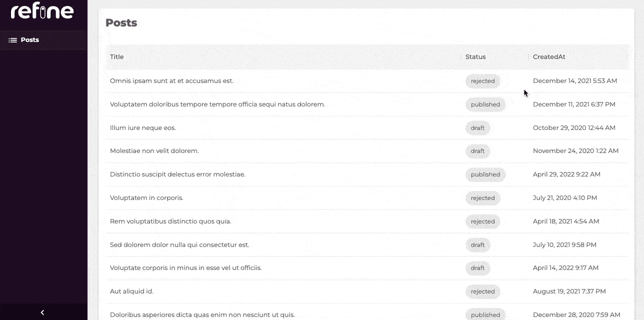Click the refine logo
Viewport: 644px width, 320px height.
click(x=42, y=11)
